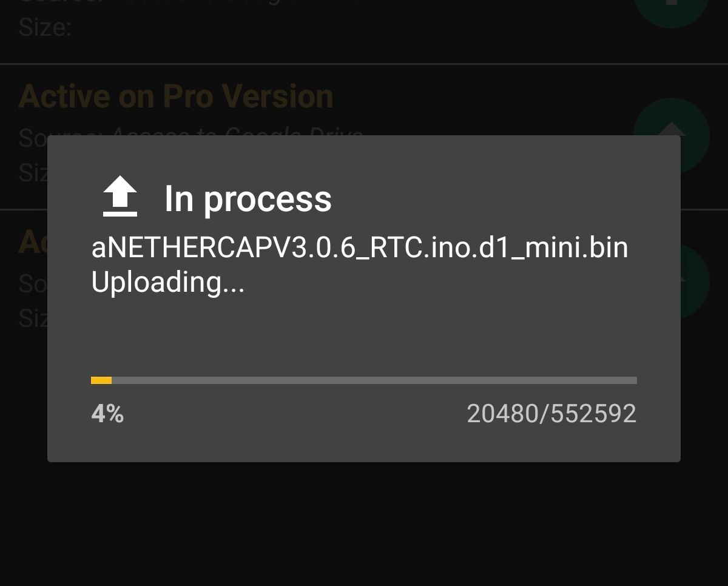Viewport: 728px width, 586px height.
Task: Open the "Active on Pro Version" heading
Action: pos(176,96)
